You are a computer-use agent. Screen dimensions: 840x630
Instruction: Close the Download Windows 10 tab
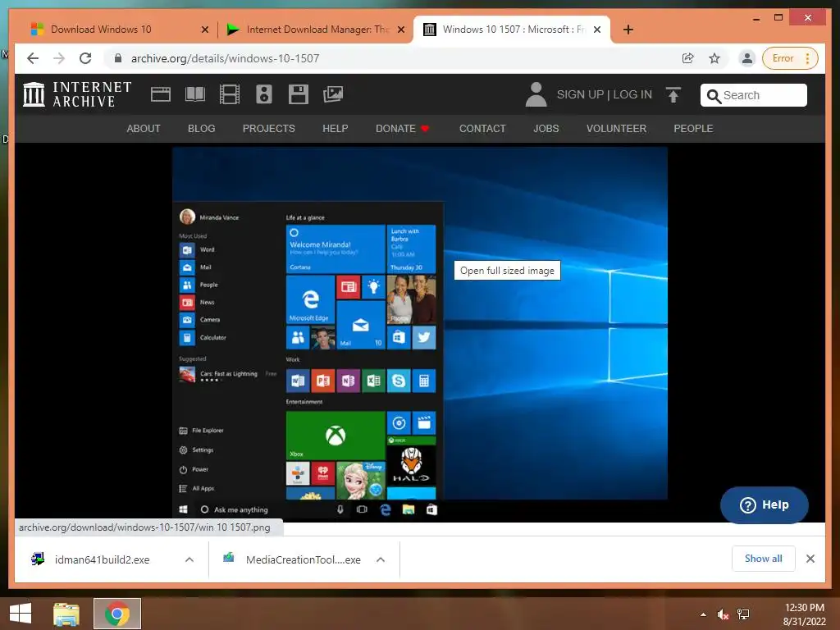(204, 30)
